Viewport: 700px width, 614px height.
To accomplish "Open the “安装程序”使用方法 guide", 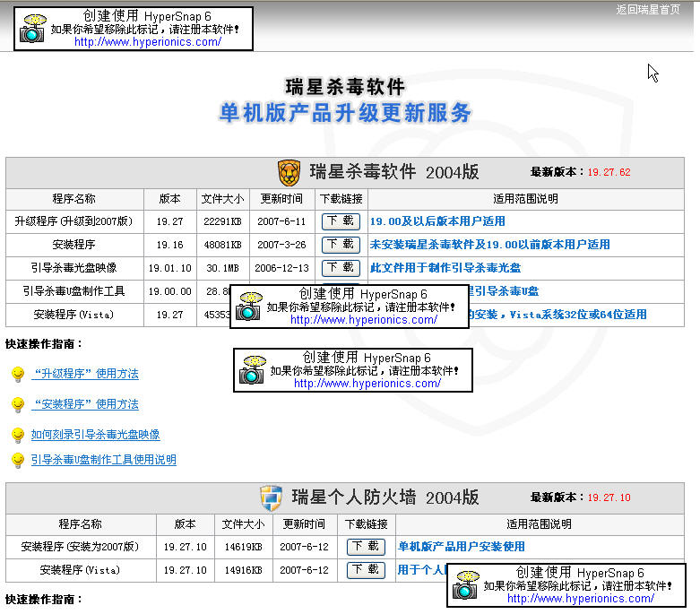I will coord(85,404).
